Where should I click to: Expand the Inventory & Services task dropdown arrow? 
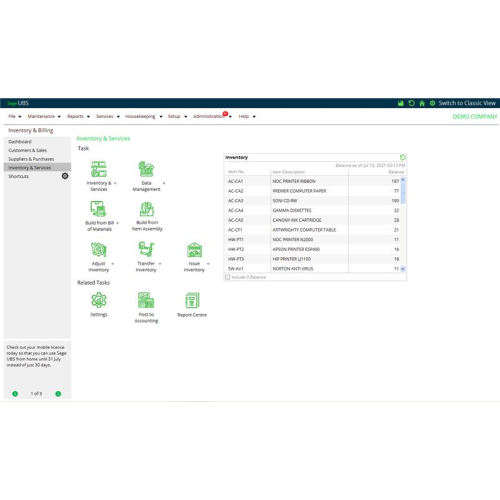pos(115,183)
